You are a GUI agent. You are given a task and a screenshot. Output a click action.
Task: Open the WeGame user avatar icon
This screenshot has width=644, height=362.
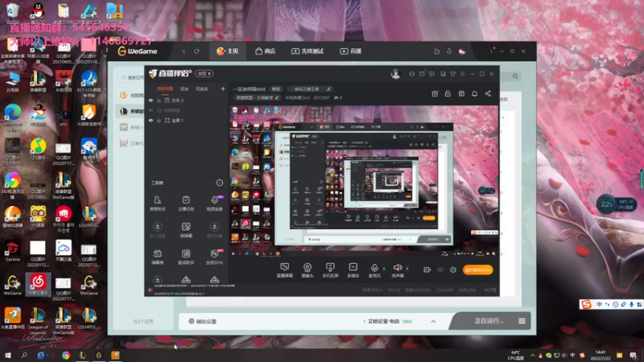(x=462, y=51)
